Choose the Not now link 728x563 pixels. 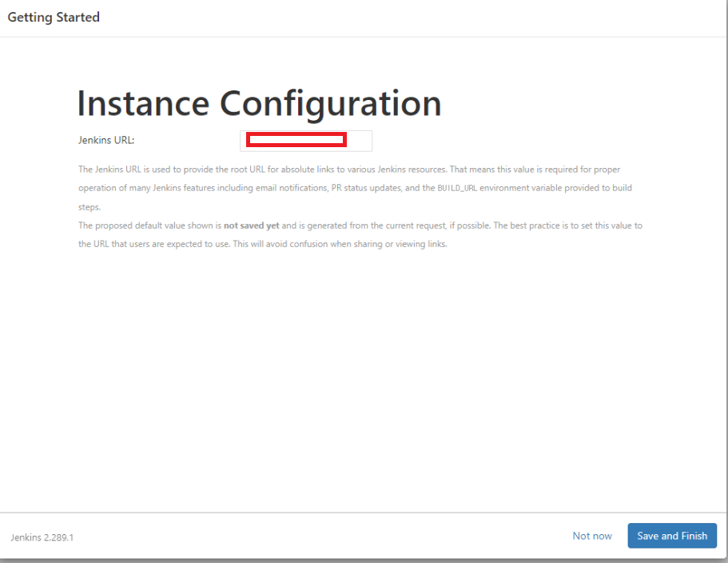(x=592, y=536)
